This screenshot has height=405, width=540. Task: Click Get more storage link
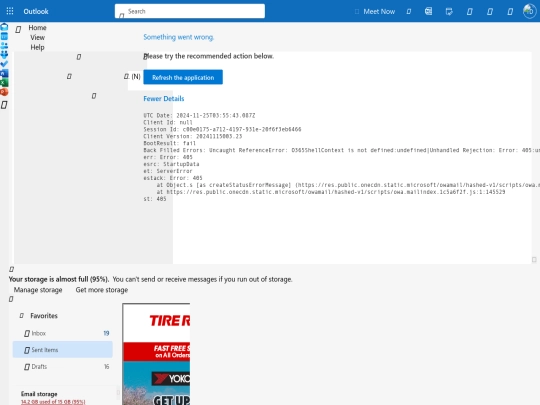click(x=102, y=290)
